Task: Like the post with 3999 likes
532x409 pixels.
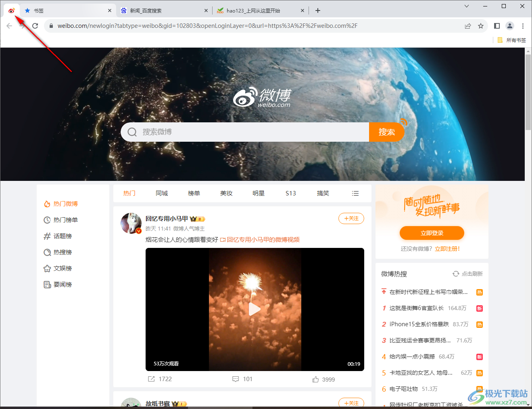Action: [323, 380]
